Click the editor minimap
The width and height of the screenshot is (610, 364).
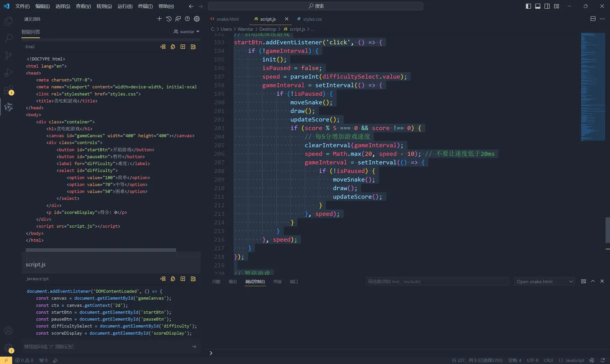(x=593, y=87)
